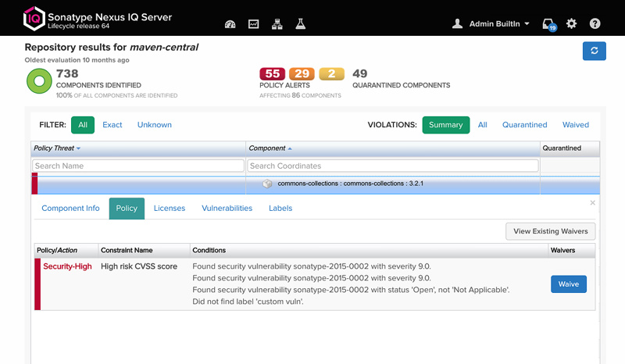Click the High risk CVSS score cell

point(139,266)
